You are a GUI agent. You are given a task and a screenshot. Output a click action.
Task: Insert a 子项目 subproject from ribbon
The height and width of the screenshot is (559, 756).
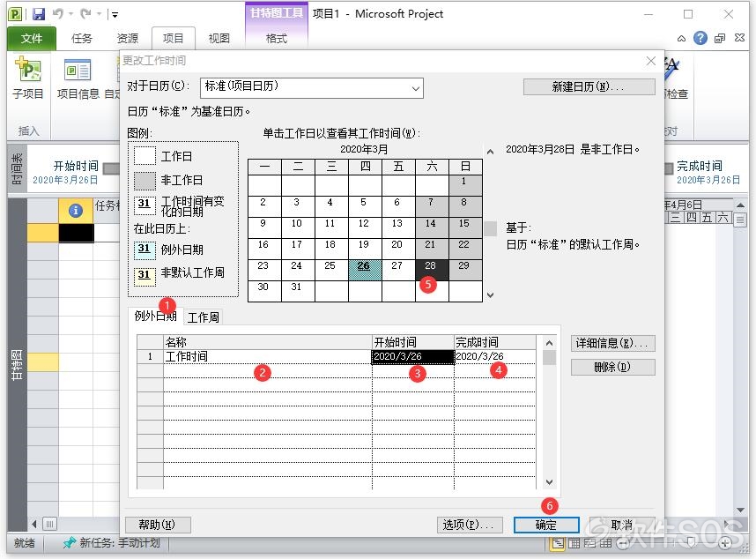tap(28, 78)
